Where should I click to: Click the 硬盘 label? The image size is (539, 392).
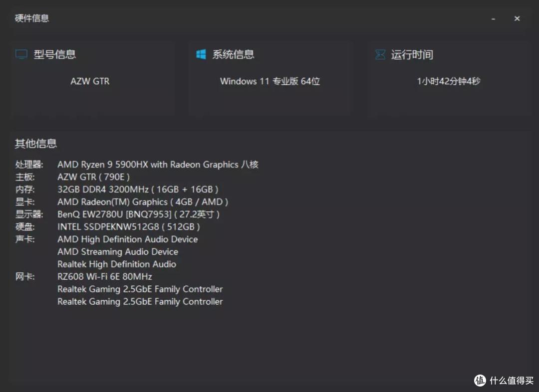click(x=25, y=227)
